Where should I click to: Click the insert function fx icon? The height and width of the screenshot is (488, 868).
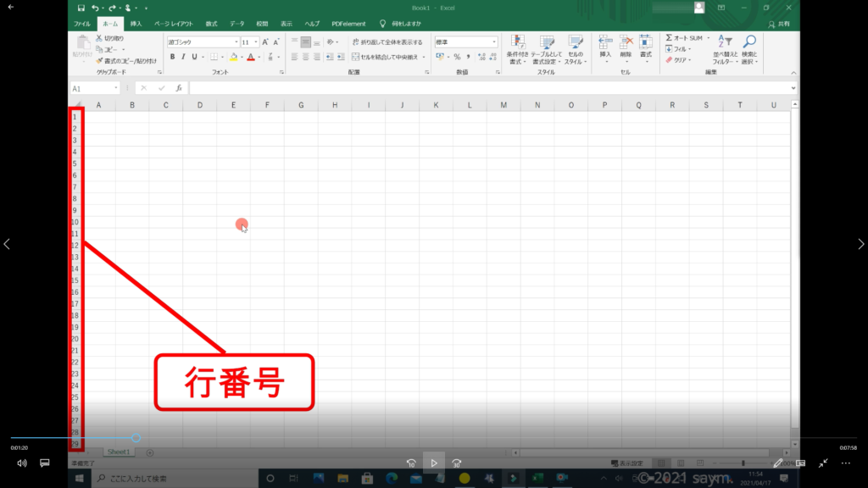point(179,88)
